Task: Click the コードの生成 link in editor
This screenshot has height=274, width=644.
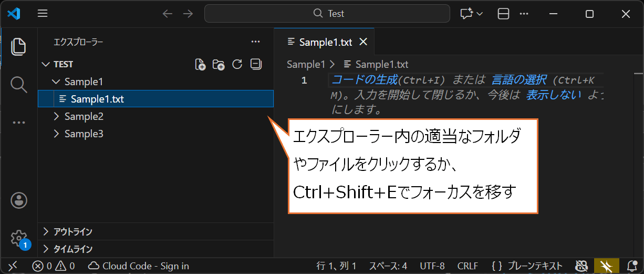Action: click(365, 80)
